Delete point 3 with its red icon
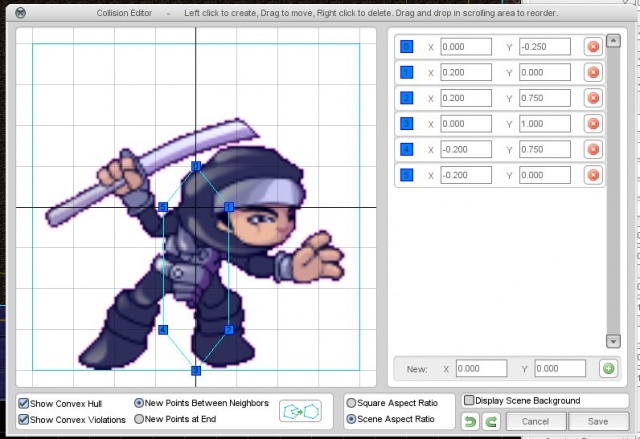This screenshot has height=439, width=640. [x=593, y=124]
